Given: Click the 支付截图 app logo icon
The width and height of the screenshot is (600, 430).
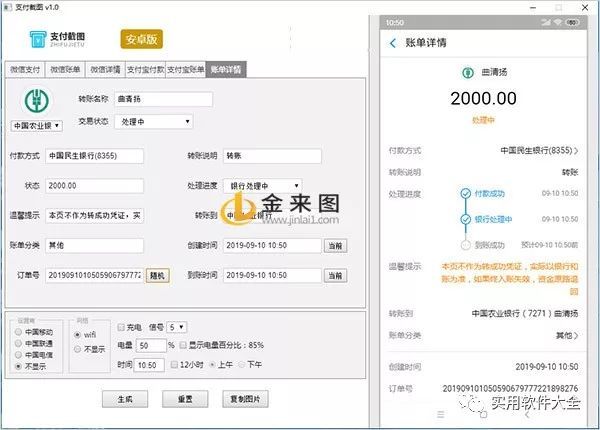Looking at the screenshot, I should pyautogui.click(x=38, y=39).
